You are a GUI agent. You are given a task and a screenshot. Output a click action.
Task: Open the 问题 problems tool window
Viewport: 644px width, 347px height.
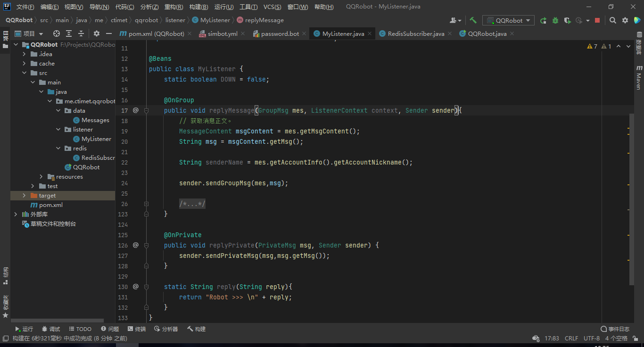[110, 329]
